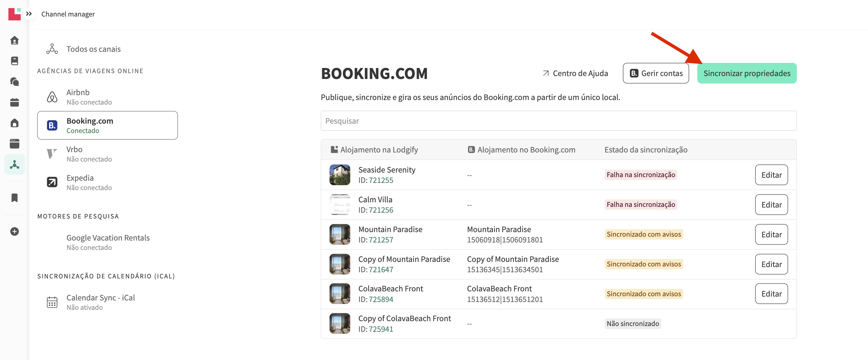Open the website browser sidebar icon
The width and height of the screenshot is (868, 360).
coord(15,144)
